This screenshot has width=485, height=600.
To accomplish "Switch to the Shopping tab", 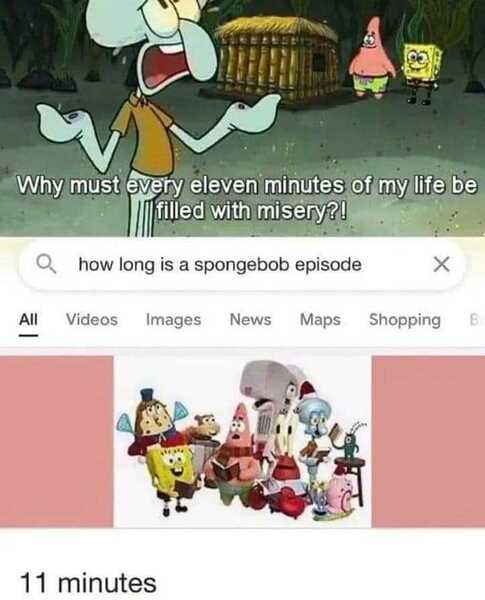I will click(x=405, y=320).
